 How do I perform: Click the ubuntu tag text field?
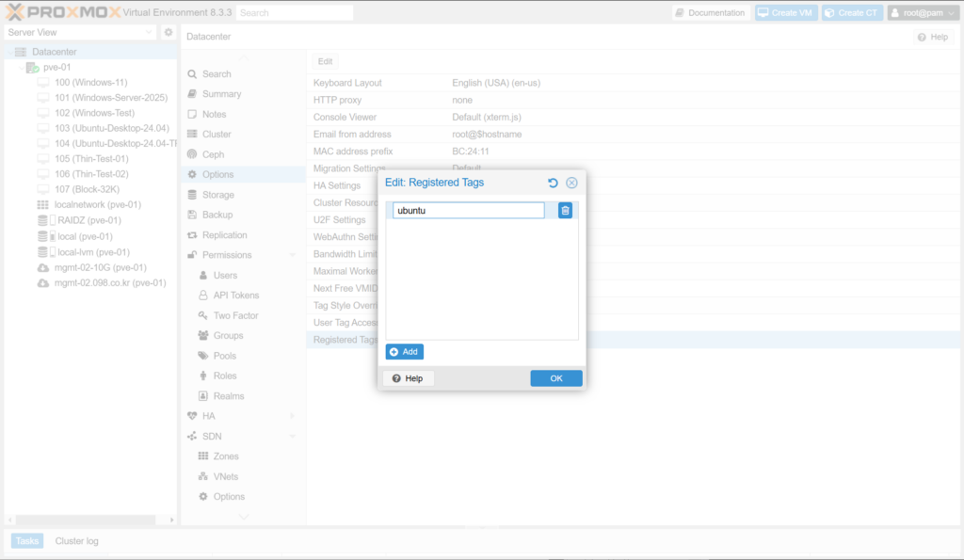[468, 211]
